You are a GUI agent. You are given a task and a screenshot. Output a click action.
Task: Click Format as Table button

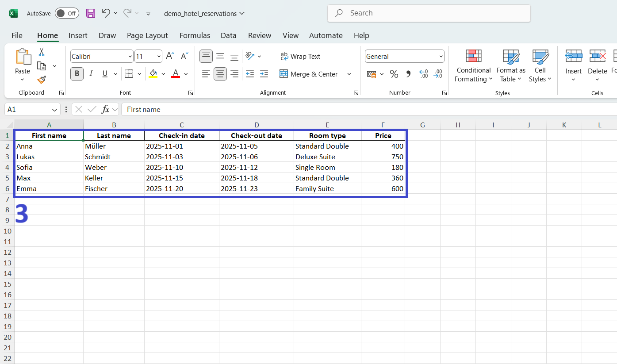[x=511, y=65]
